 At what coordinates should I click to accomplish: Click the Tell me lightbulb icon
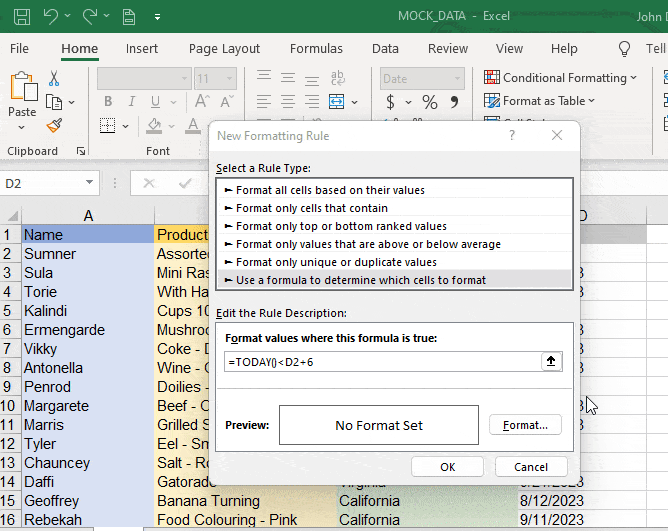(624, 49)
